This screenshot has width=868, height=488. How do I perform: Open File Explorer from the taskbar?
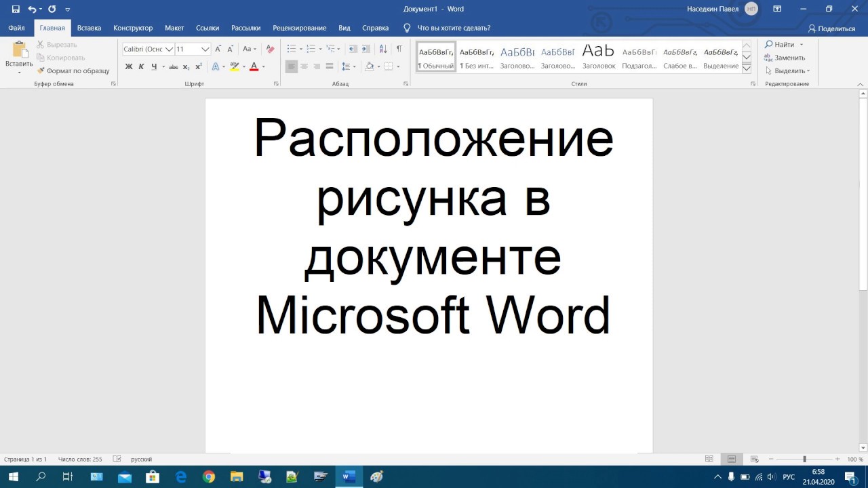tap(237, 476)
